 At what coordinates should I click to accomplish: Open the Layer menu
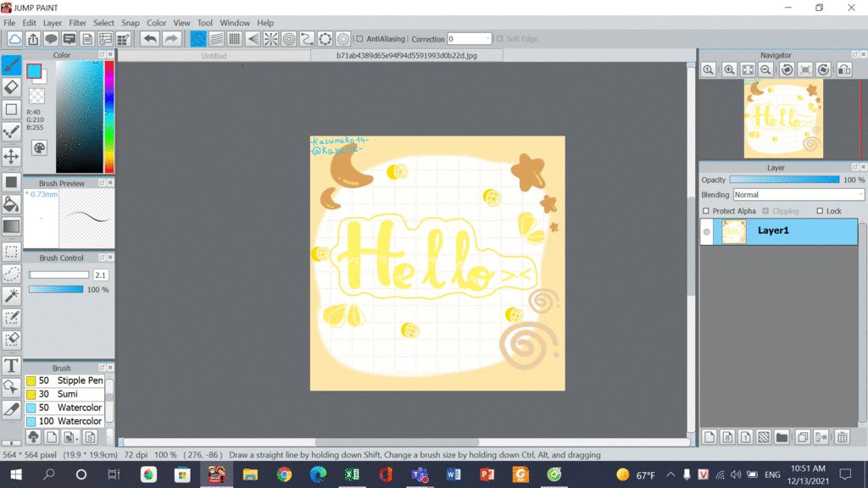[53, 23]
